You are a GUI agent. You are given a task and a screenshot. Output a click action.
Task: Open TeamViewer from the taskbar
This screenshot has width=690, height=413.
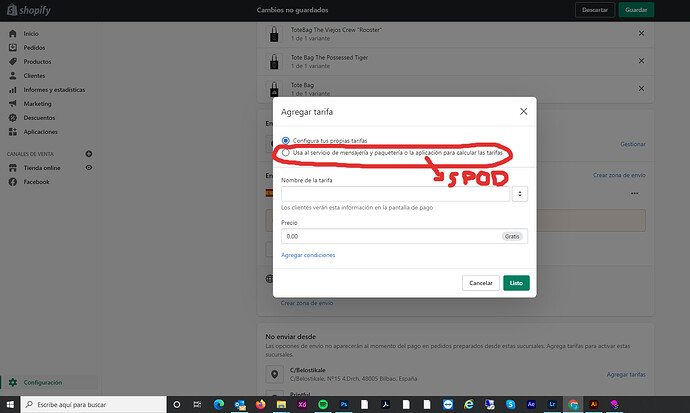point(448,404)
